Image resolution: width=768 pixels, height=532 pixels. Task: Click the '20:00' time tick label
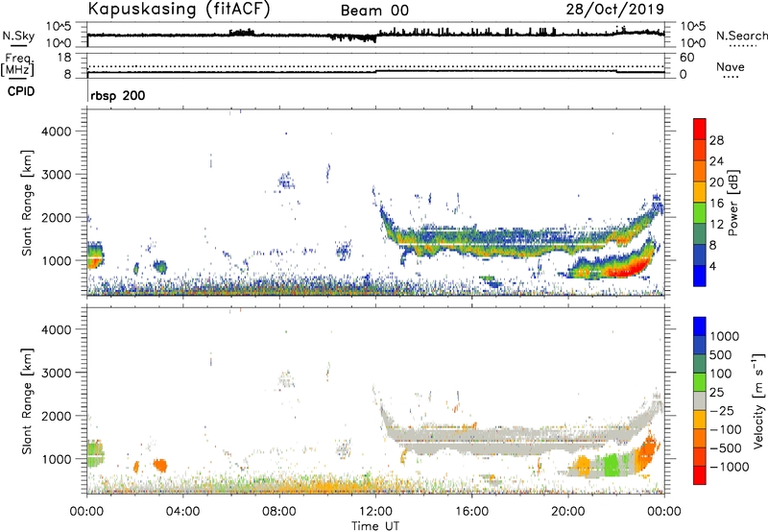click(x=567, y=512)
